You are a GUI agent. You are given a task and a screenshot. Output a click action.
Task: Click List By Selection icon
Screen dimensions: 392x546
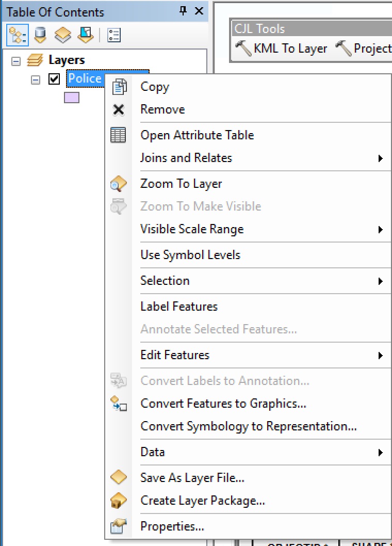[85, 35]
